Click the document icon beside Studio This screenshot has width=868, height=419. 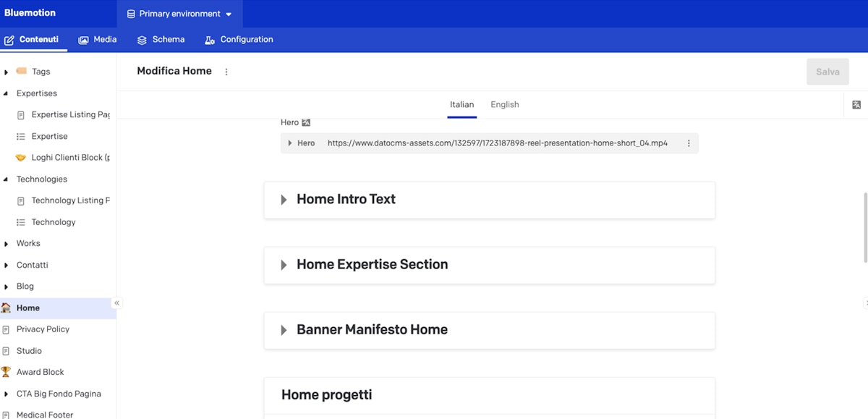coord(6,351)
